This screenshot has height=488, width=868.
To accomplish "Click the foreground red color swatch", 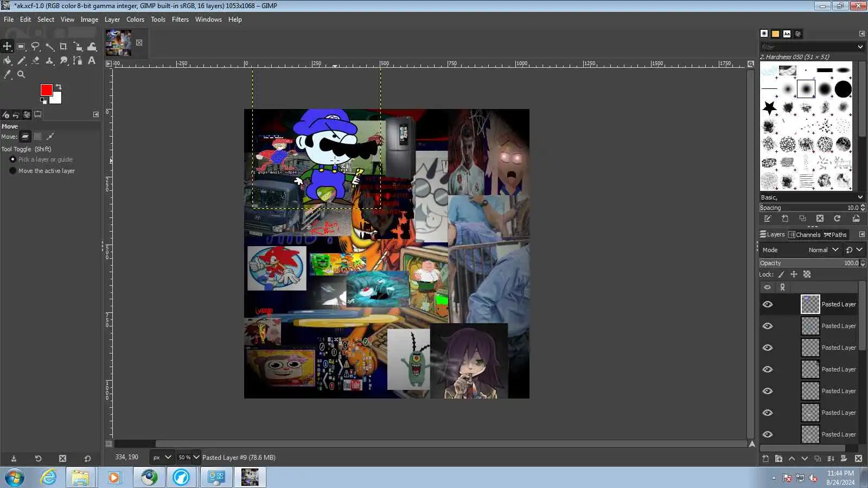I will (x=46, y=89).
